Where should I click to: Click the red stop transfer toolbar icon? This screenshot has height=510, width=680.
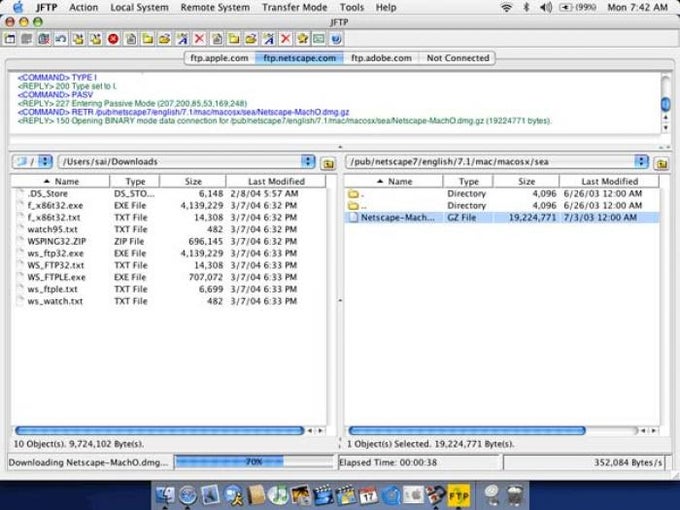point(113,39)
